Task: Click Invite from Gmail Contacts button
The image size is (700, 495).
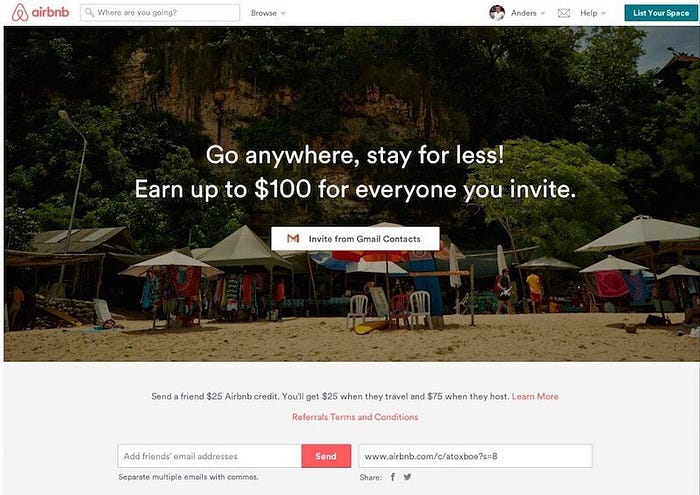Action: point(355,239)
